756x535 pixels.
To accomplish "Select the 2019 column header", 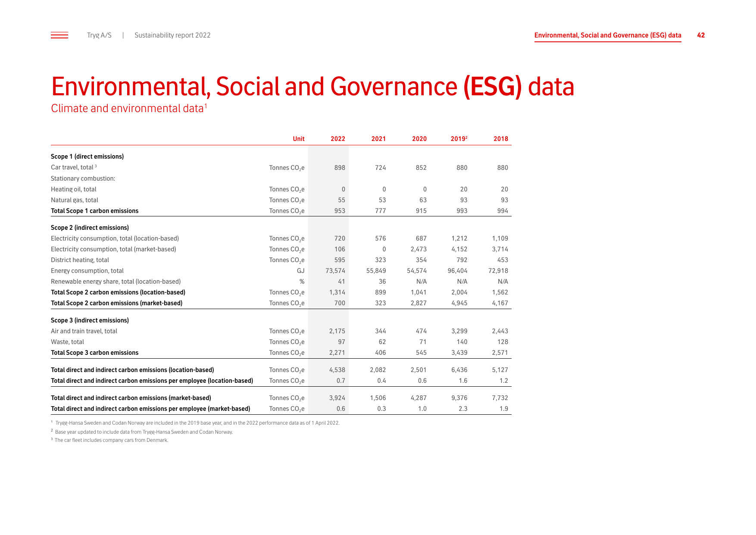I will 459,139.
